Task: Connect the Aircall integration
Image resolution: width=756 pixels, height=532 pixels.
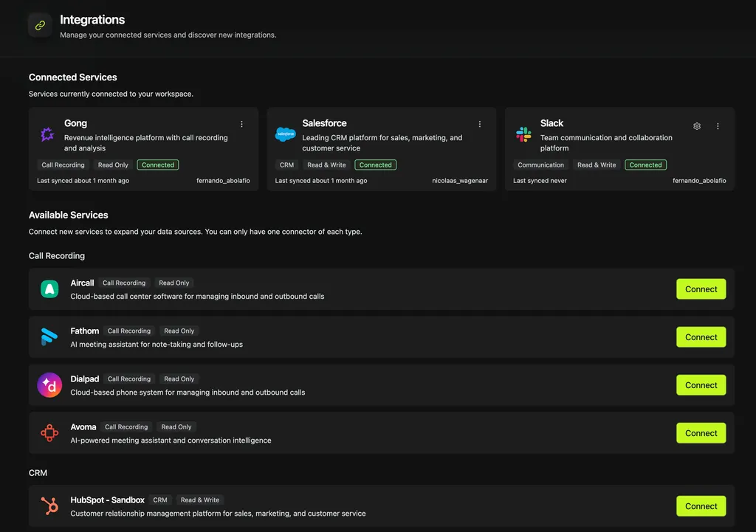Action: [x=701, y=289]
